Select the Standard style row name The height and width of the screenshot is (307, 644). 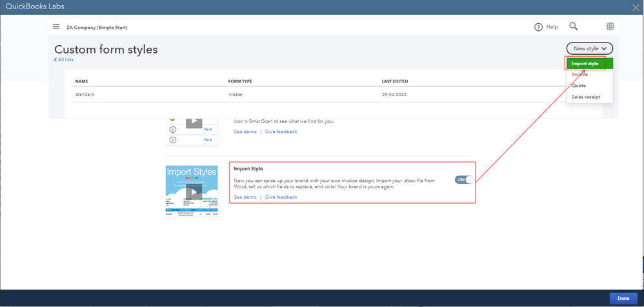[x=85, y=94]
